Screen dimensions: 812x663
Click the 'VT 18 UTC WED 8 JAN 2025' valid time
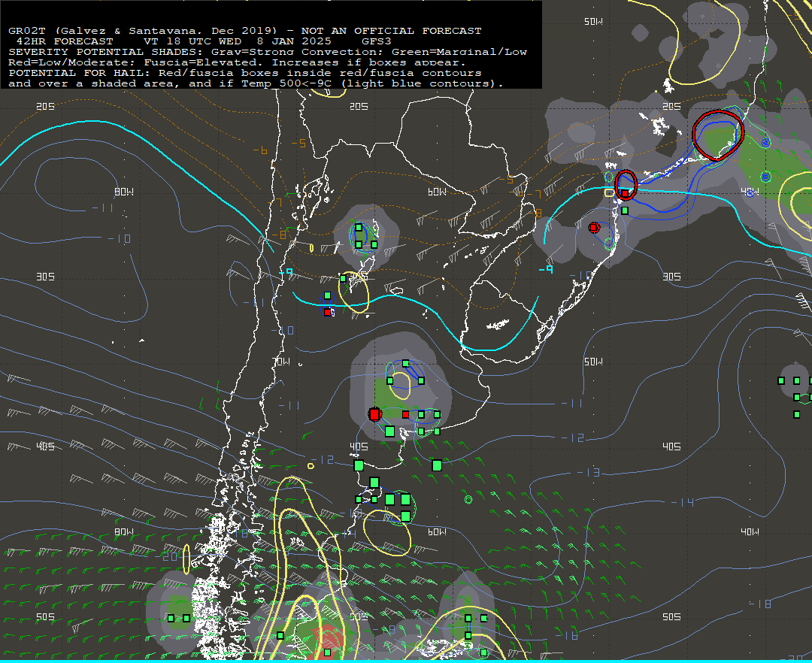[x=241, y=41]
